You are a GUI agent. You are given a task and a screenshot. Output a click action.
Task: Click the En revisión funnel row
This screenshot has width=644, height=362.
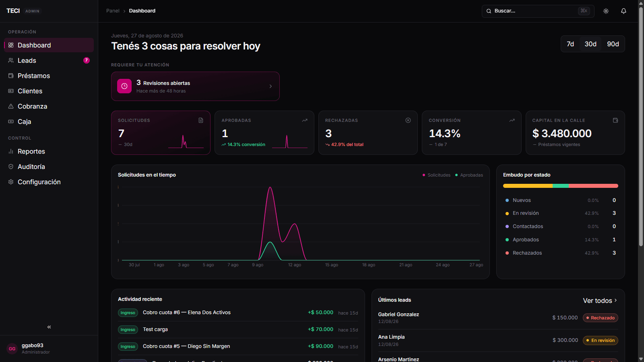[560, 213]
